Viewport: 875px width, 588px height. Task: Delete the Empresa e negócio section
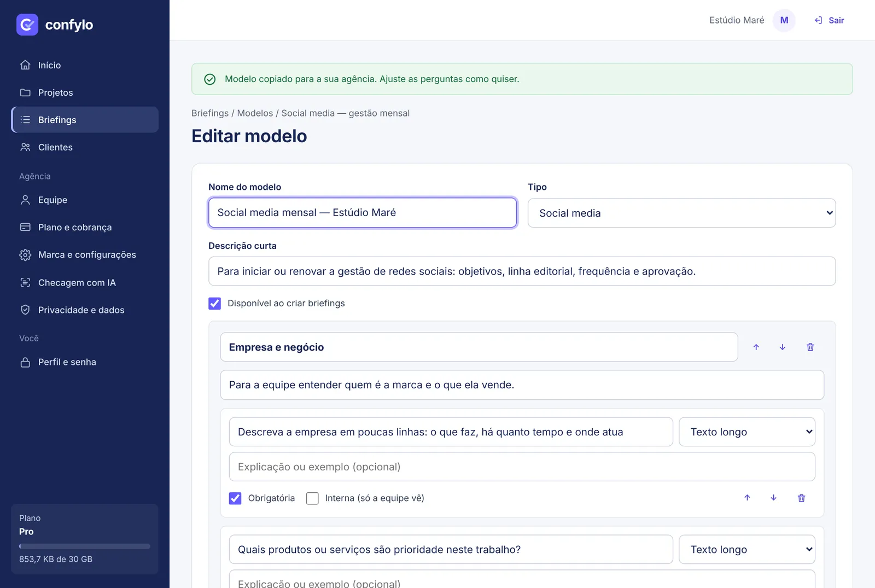tap(810, 347)
